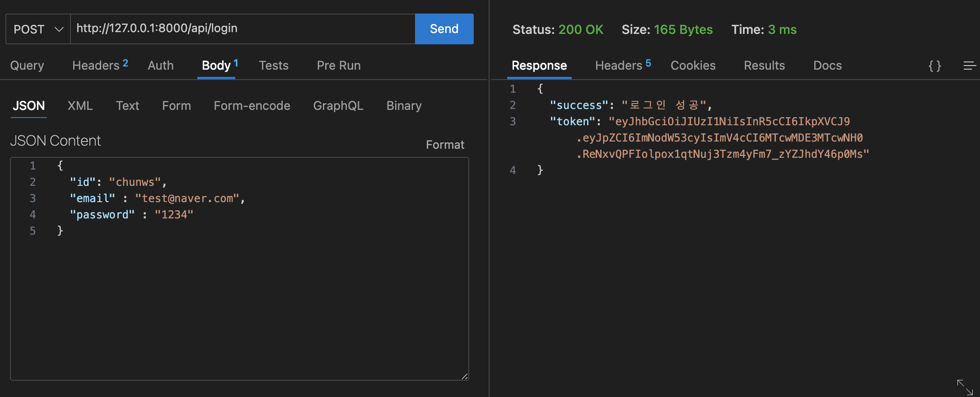Viewport: 980px width, 397px height.
Task: Open the Results tab
Action: tap(765, 66)
